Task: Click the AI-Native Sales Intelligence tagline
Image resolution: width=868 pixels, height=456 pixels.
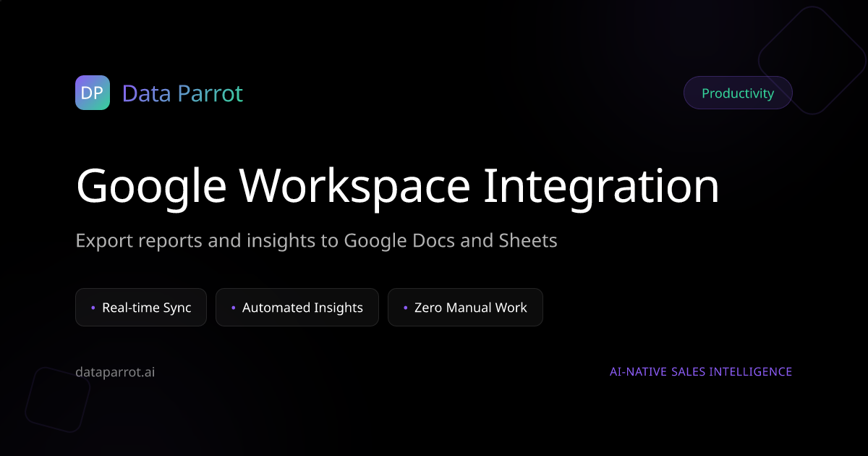Action: (701, 372)
